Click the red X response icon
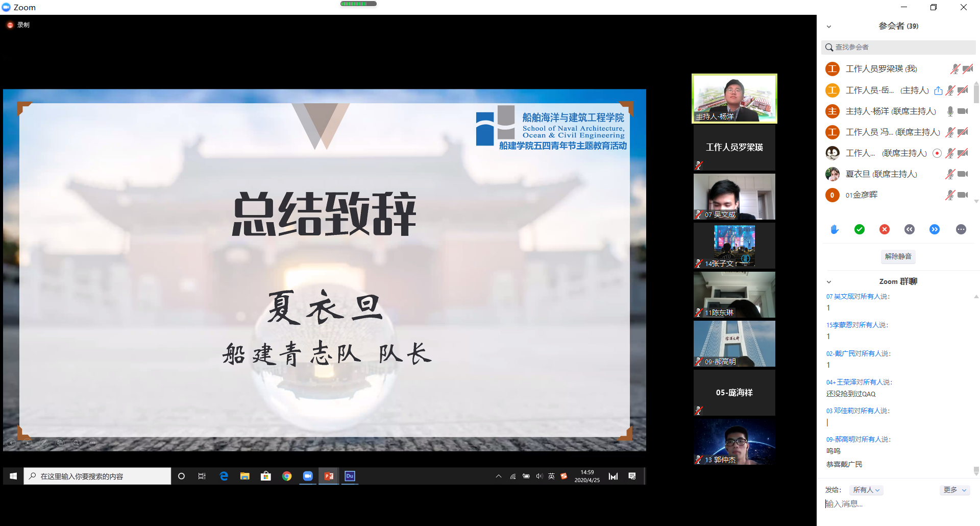The height and width of the screenshot is (526, 980). [885, 229]
